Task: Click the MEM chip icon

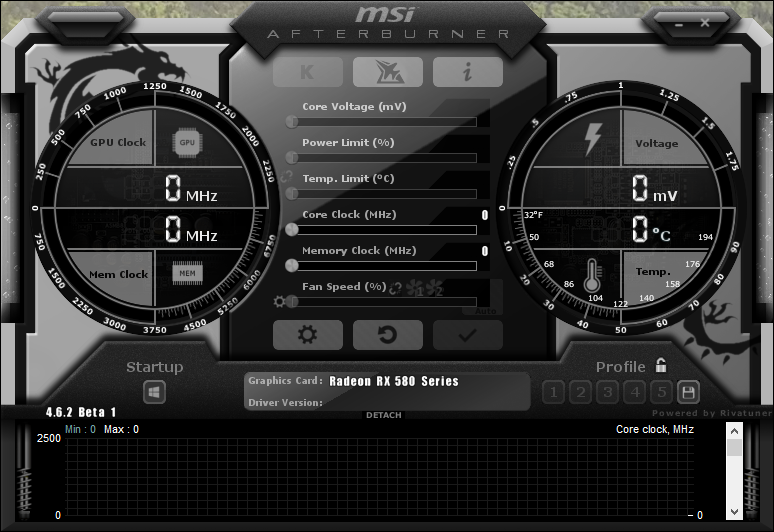Action: (187, 273)
